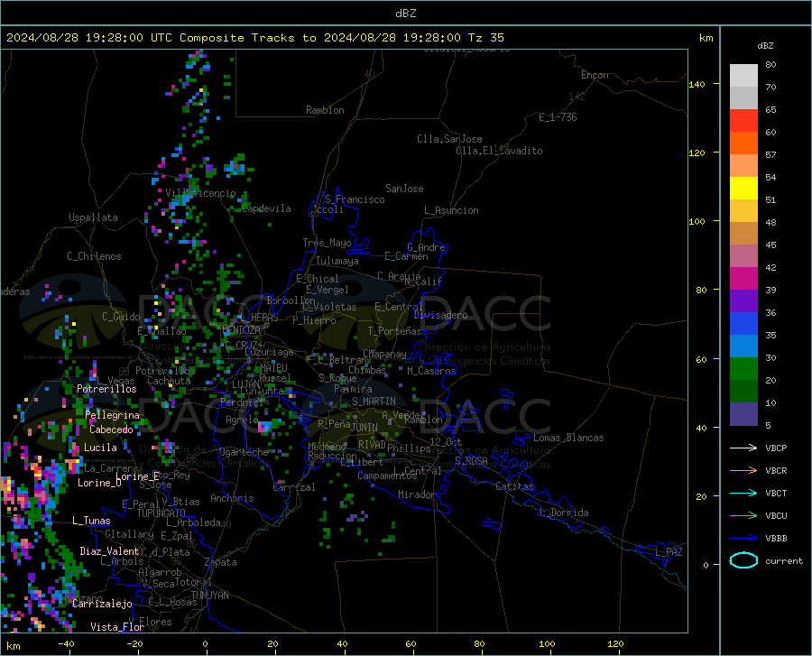Pick the magenta 42 dBZ color swatch

743,279
